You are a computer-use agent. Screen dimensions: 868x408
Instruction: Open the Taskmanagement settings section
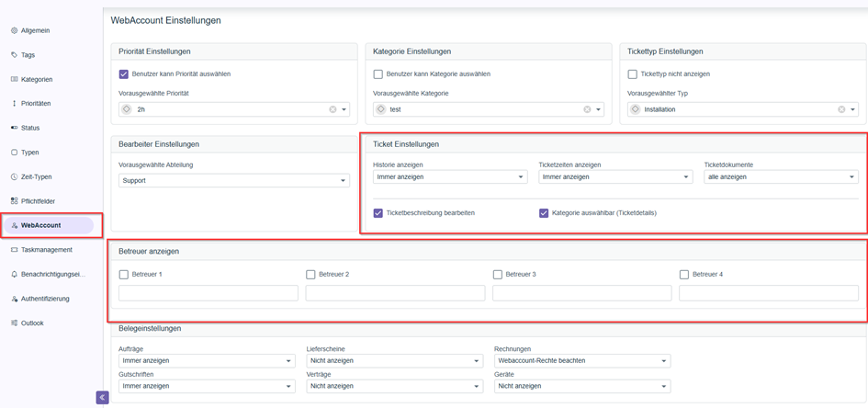46,250
